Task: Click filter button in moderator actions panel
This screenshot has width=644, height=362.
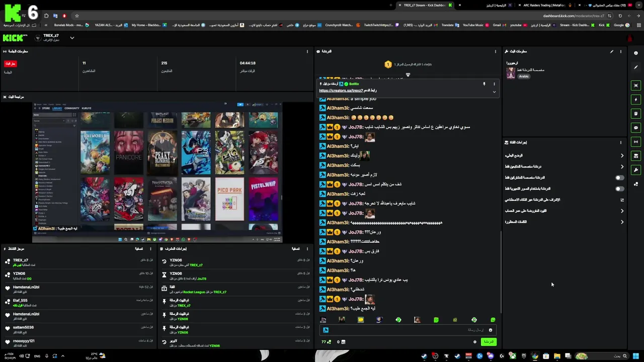Action: click(296, 248)
